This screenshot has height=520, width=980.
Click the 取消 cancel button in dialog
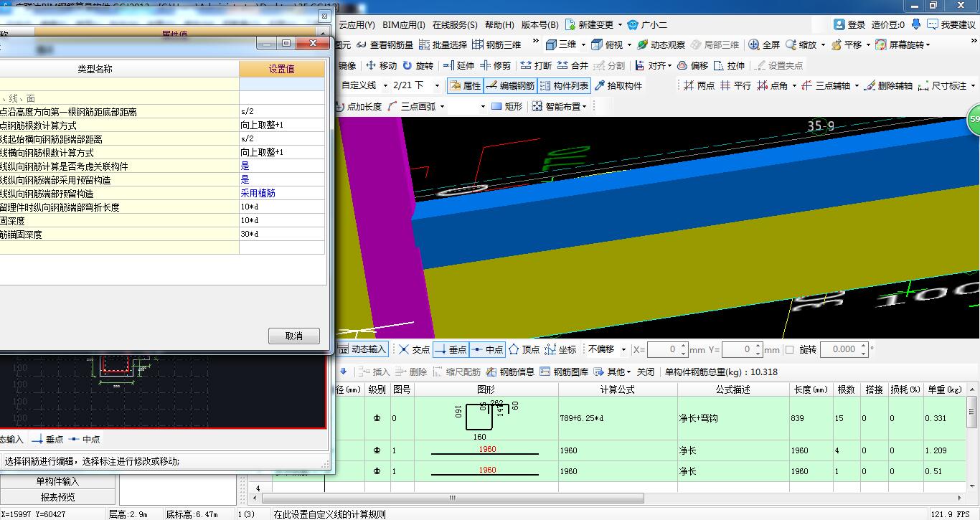[x=294, y=336]
